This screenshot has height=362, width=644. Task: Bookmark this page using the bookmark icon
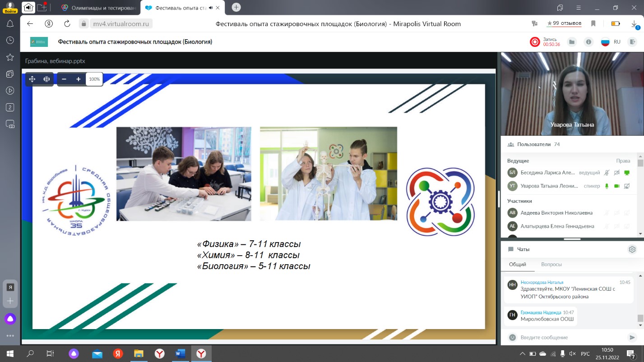click(x=593, y=24)
